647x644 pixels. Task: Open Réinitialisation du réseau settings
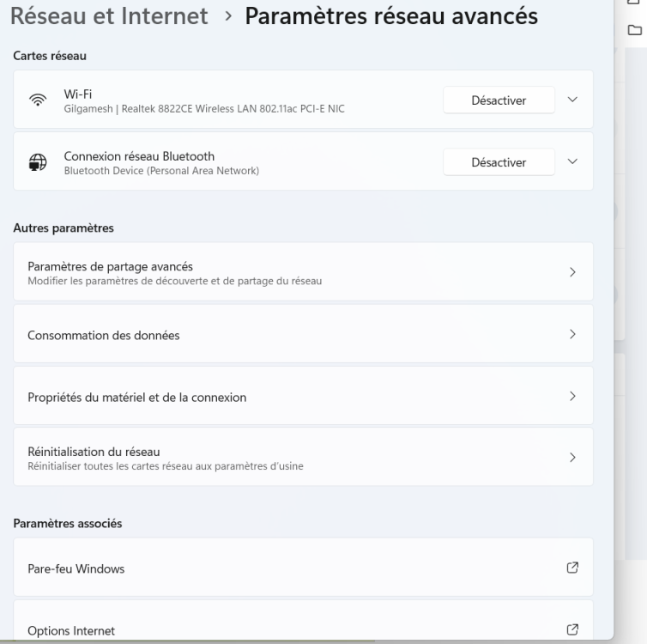[303, 457]
